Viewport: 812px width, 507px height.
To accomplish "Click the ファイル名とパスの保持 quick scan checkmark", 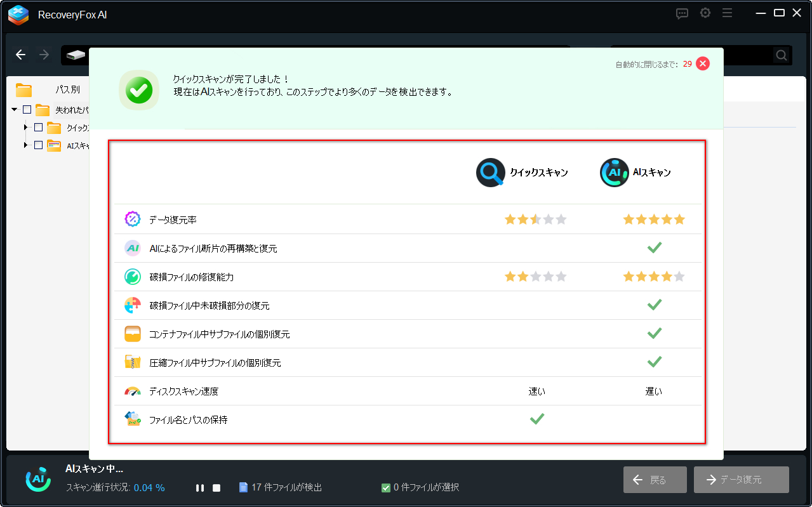I will (537, 419).
